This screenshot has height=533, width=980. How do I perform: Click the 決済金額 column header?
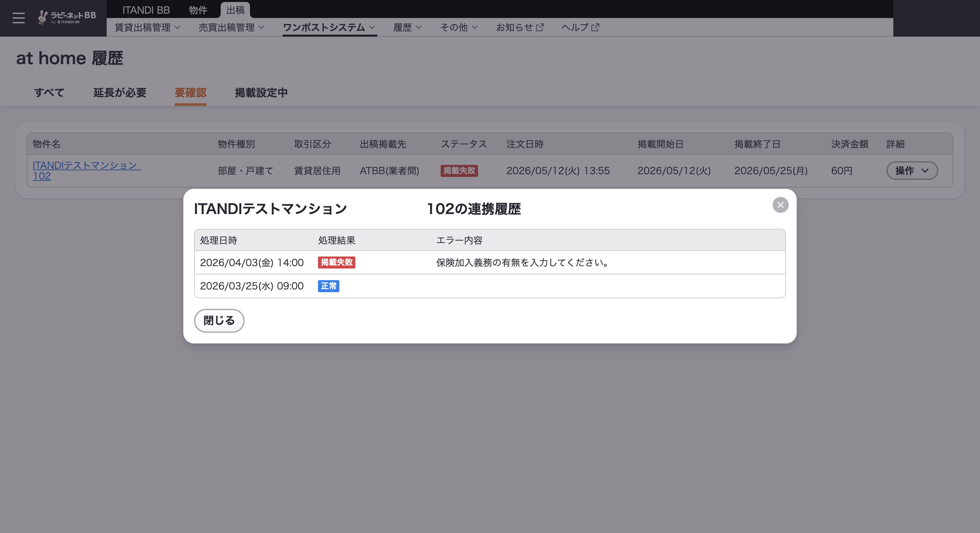coord(850,144)
